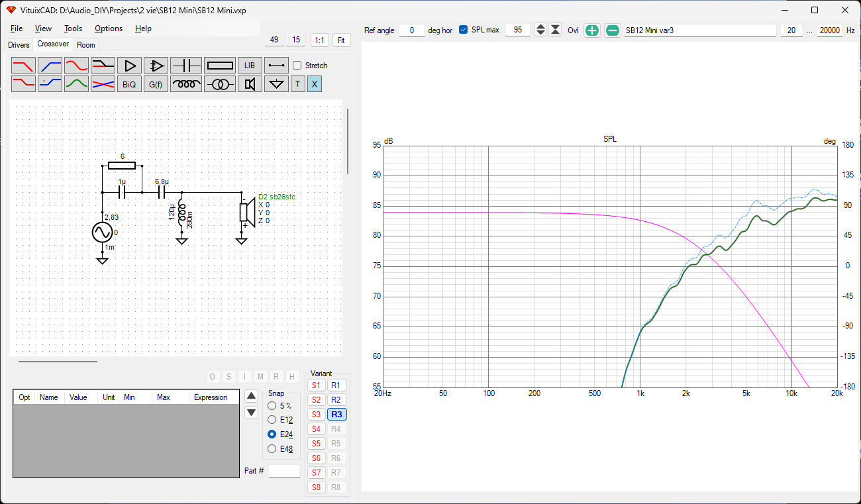
Task: Open the LIB component library
Action: point(250,66)
